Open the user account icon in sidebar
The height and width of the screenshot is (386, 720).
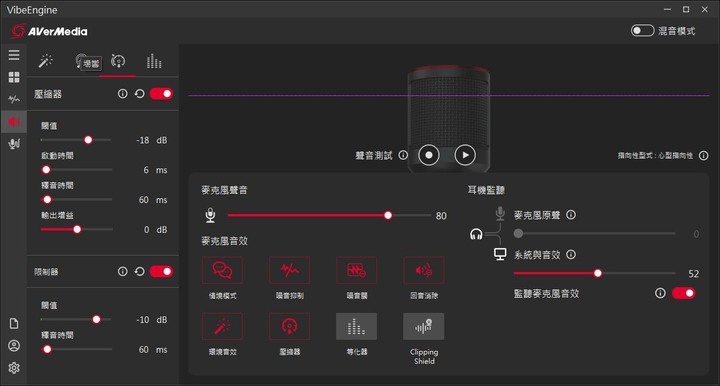[x=14, y=346]
